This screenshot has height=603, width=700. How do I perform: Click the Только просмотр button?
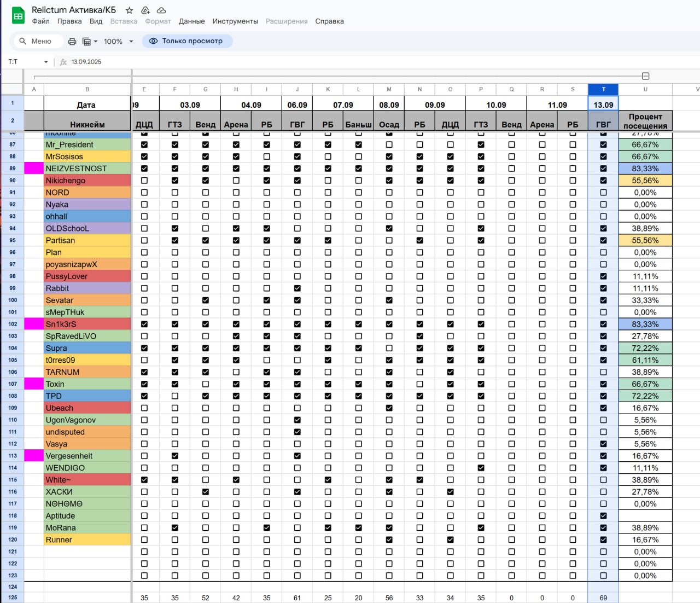[x=187, y=41]
